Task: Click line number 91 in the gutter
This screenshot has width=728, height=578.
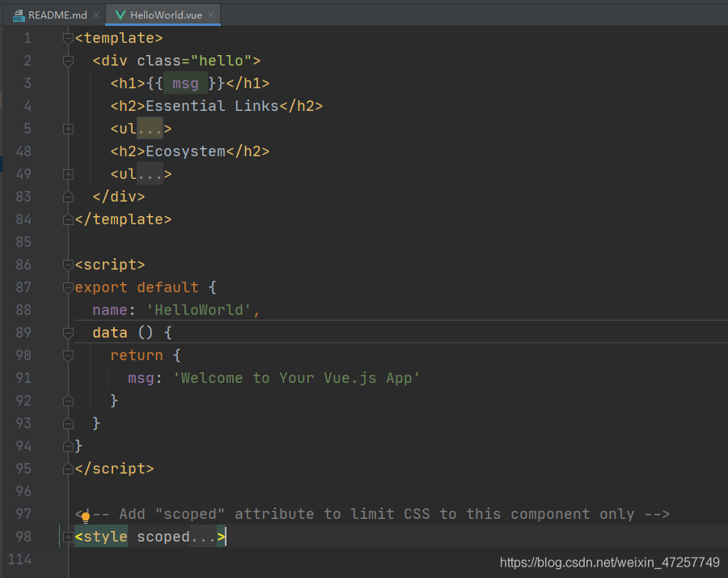Action: point(23,378)
